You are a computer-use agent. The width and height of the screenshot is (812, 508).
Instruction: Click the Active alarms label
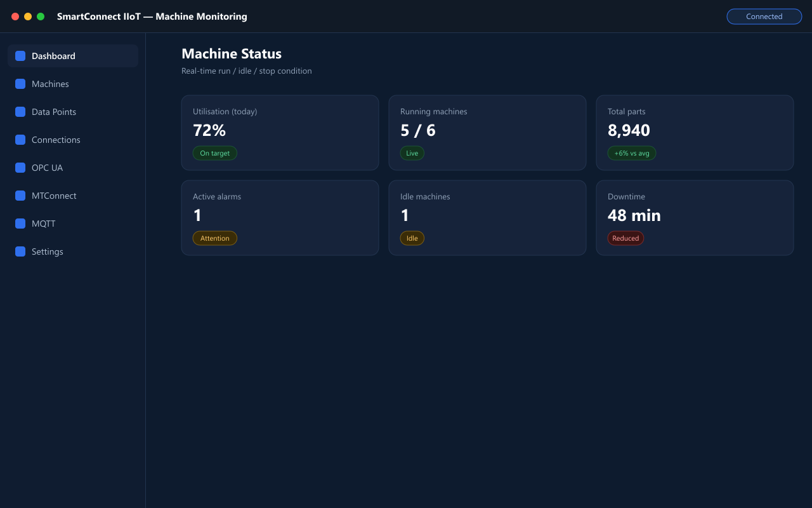(x=217, y=197)
